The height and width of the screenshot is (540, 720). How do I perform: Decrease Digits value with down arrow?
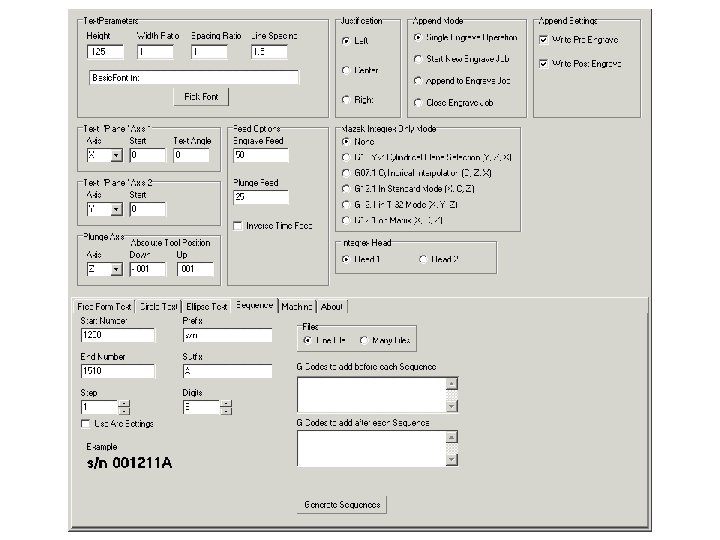226,411
